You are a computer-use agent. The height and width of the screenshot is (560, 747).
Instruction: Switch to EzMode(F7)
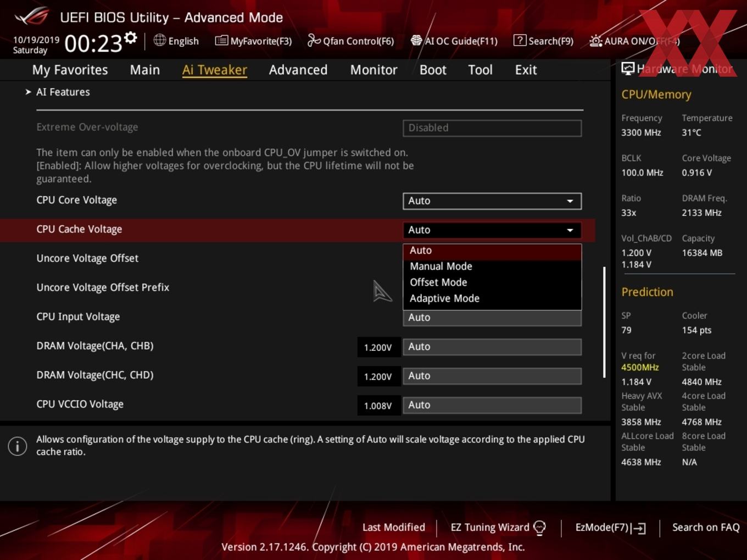(x=610, y=528)
